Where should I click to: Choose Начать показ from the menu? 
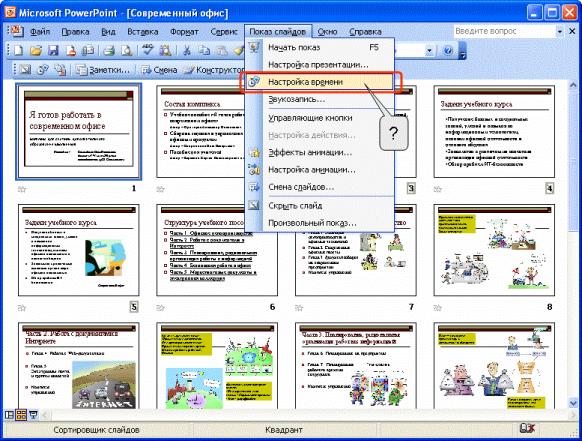(319, 47)
